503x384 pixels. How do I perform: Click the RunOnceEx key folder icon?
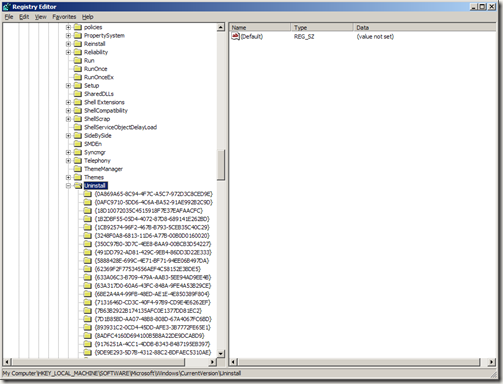78,77
